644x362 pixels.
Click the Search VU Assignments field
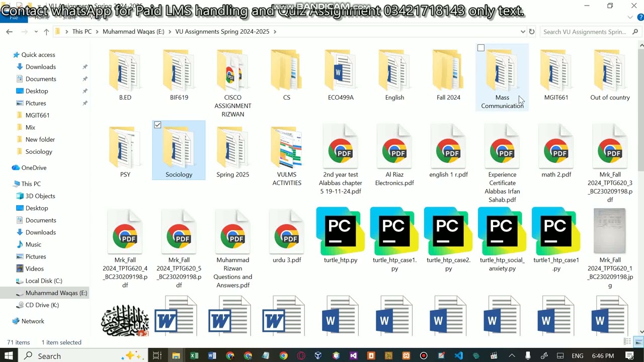590,32
